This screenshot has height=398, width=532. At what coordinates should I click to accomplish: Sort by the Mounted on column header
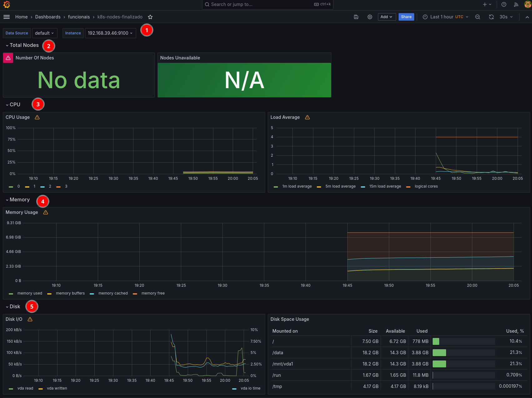click(x=285, y=331)
